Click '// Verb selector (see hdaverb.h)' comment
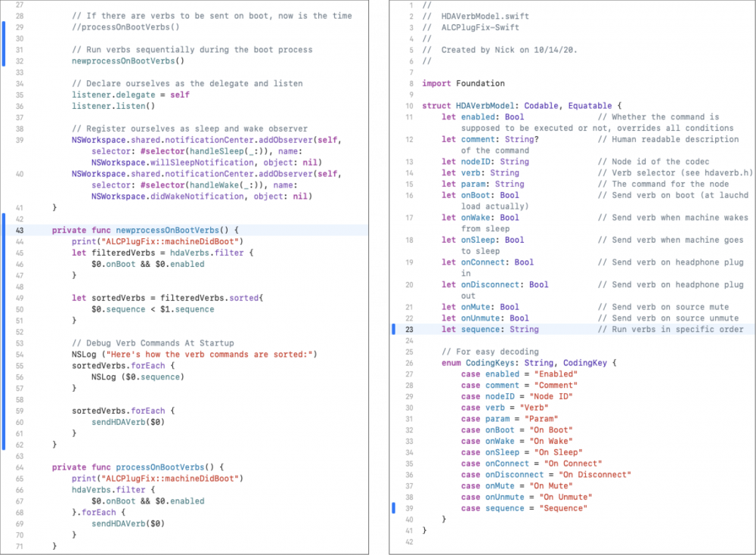756x555 pixels. coord(675,172)
